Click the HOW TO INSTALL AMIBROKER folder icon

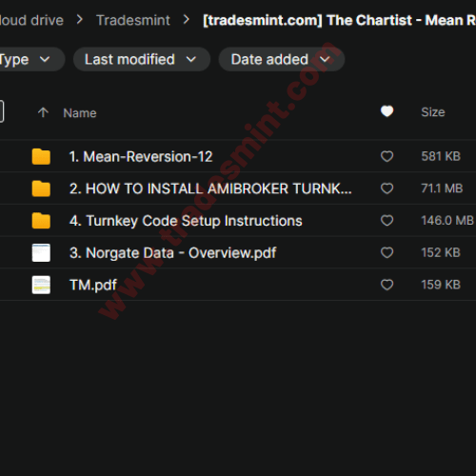(41, 188)
